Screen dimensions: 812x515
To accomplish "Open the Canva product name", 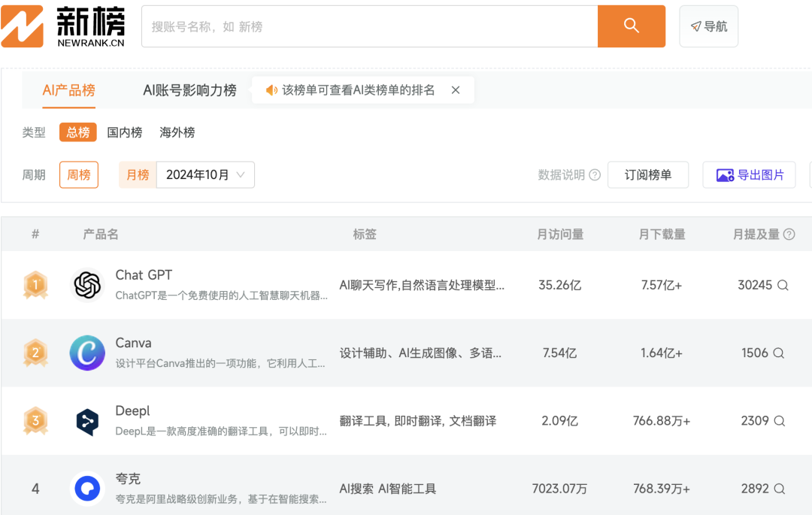I will pyautogui.click(x=133, y=343).
